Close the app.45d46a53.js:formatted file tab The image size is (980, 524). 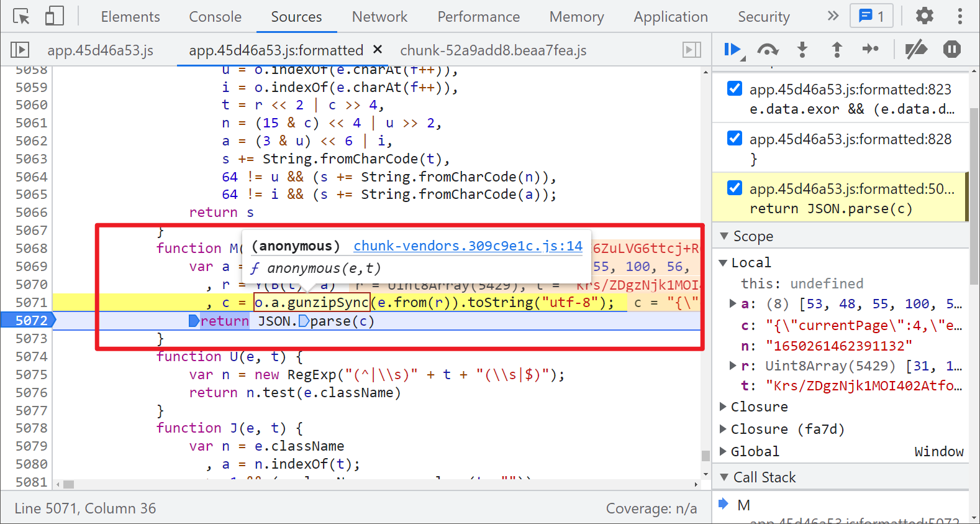click(x=378, y=50)
